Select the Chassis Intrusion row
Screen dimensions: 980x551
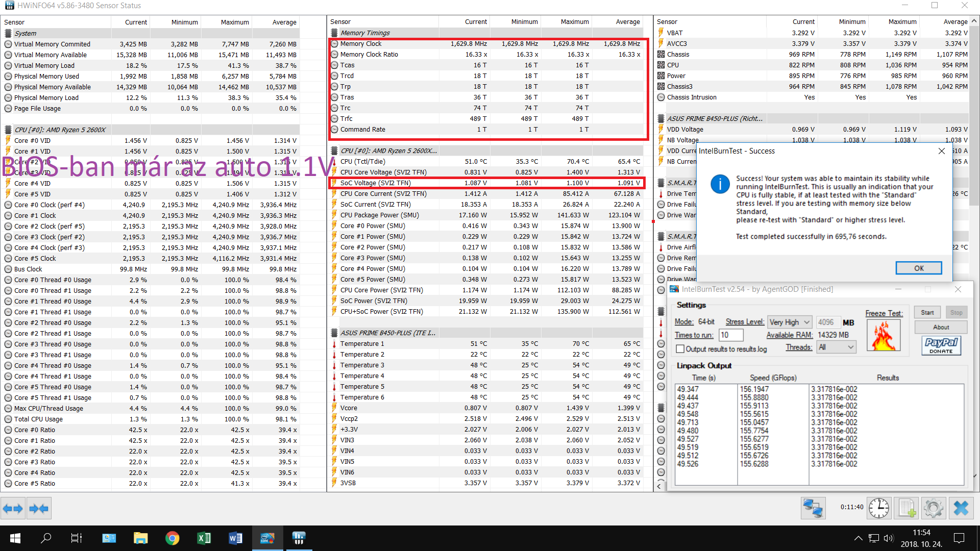813,97
